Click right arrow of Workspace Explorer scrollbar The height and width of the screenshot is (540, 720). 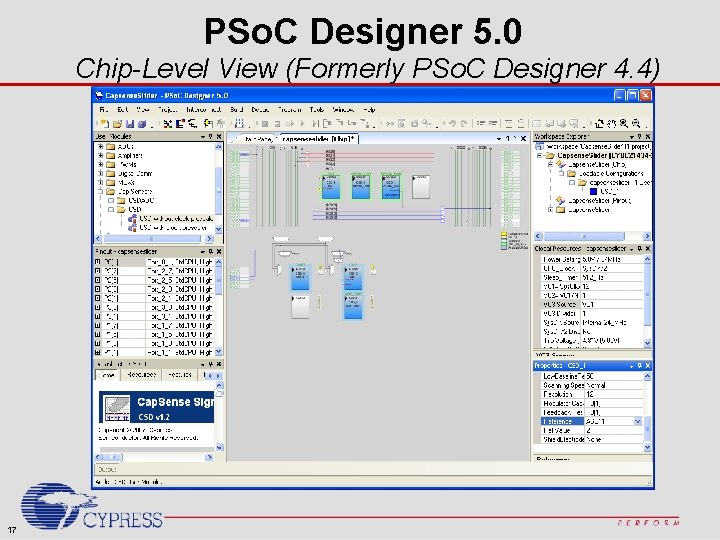(647, 236)
